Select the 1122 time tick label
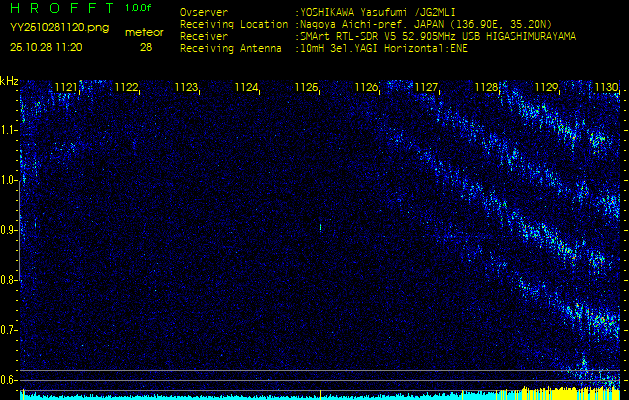629x400 pixels. coord(126,88)
